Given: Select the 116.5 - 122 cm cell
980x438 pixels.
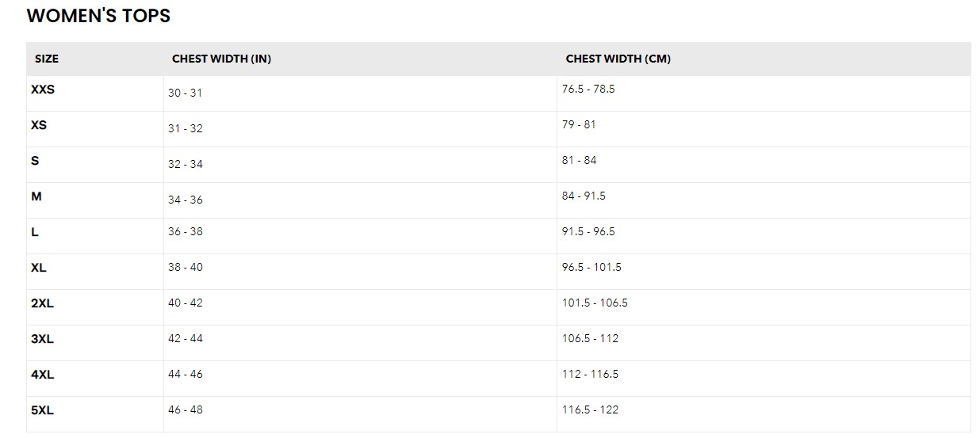Looking at the screenshot, I should tap(590, 409).
